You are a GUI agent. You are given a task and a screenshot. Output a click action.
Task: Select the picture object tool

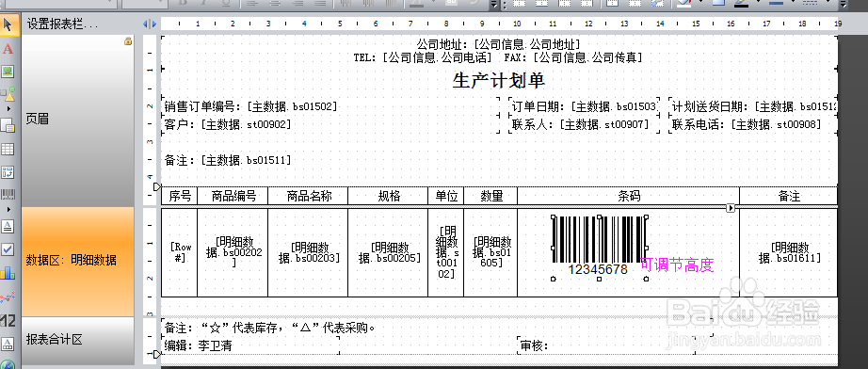[8, 72]
